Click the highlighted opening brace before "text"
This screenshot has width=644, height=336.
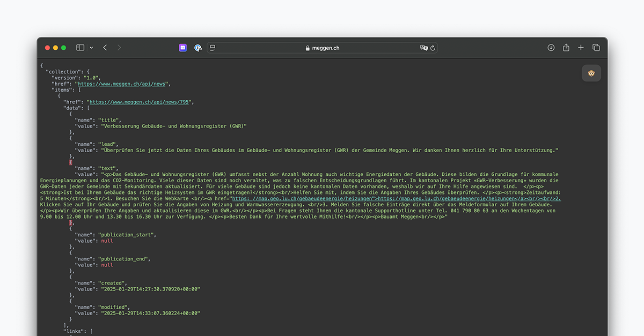(70, 162)
